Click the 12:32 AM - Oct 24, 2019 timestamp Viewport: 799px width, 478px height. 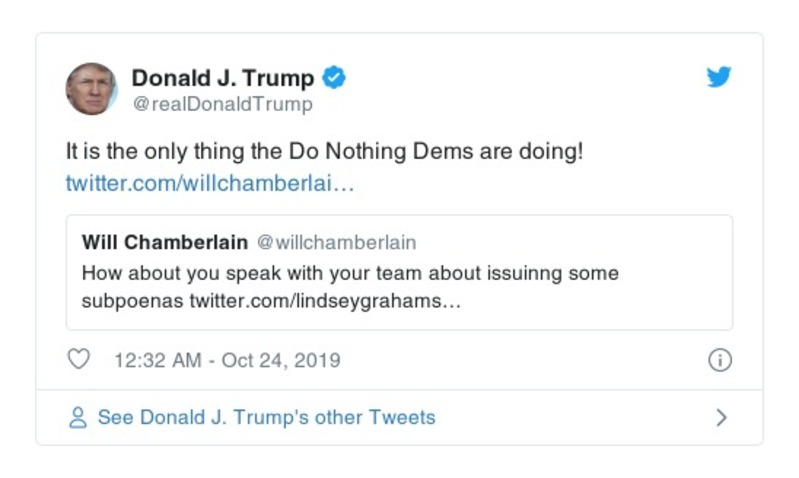227,360
